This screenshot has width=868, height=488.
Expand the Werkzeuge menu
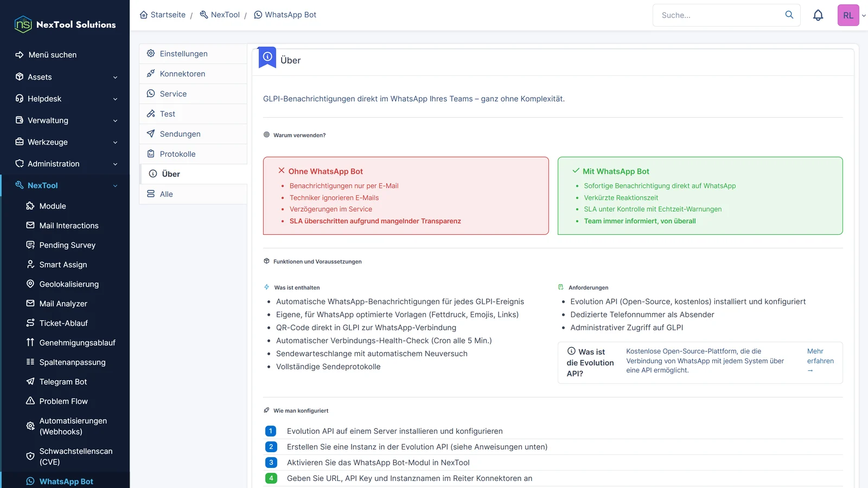tap(65, 142)
